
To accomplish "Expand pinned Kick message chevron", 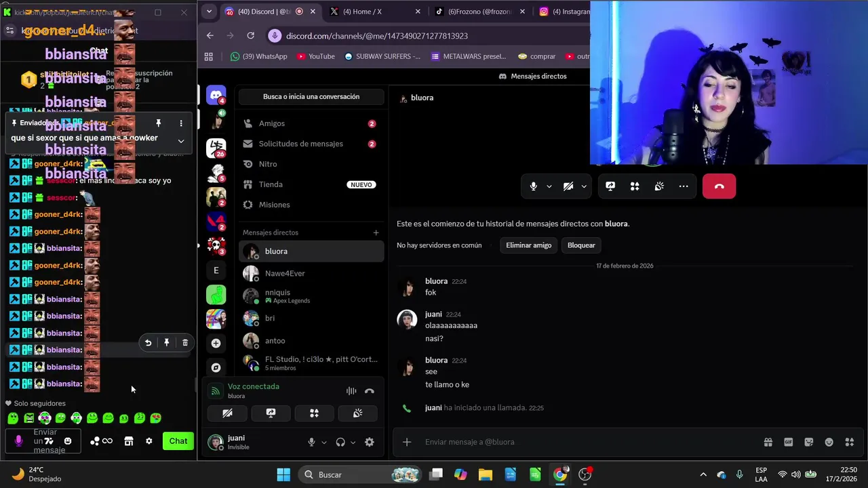I will [181, 141].
